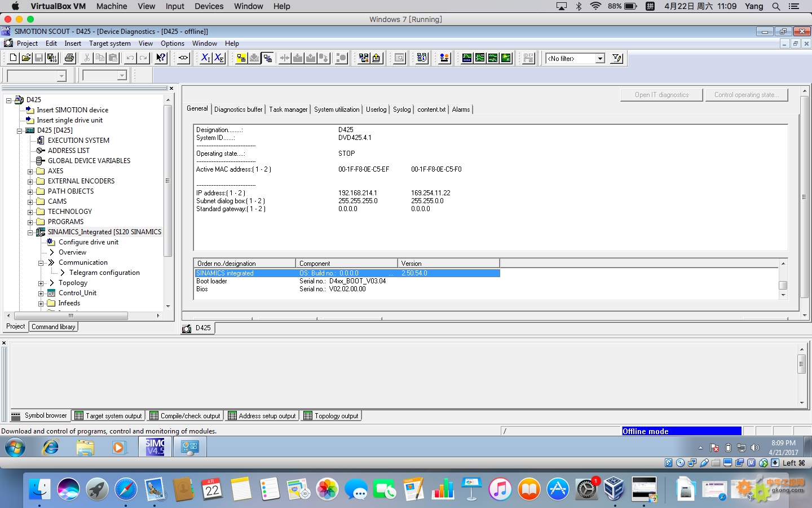Click the Print toolbar icon
Image resolution: width=812 pixels, height=508 pixels.
click(69, 58)
